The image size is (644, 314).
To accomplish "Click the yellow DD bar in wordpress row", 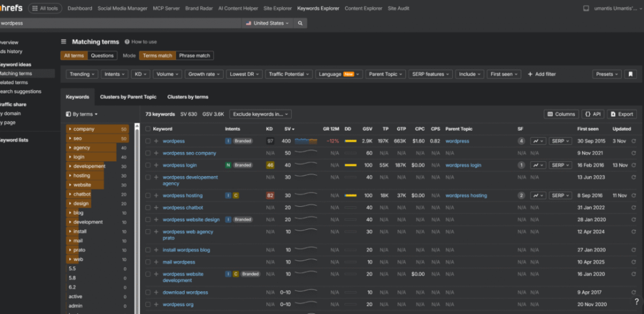I will point(350,141).
